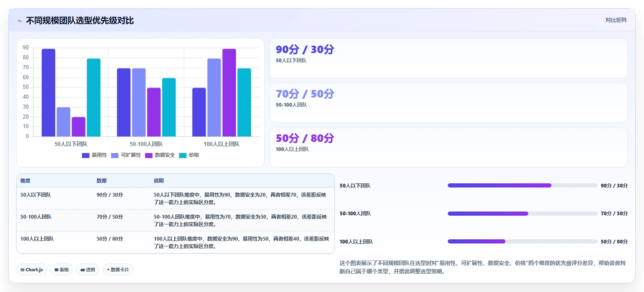
Task: Click the 50人以下团队 progress bar
Action: coord(522,185)
